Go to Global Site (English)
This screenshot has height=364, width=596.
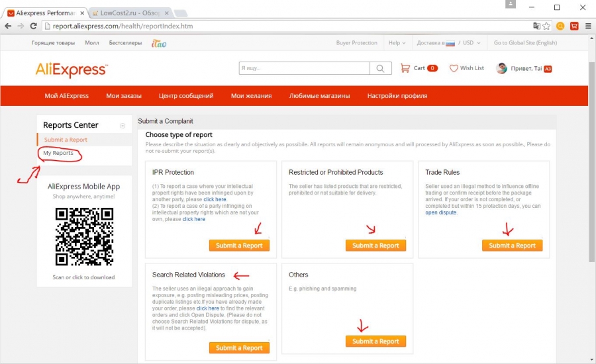tap(525, 43)
